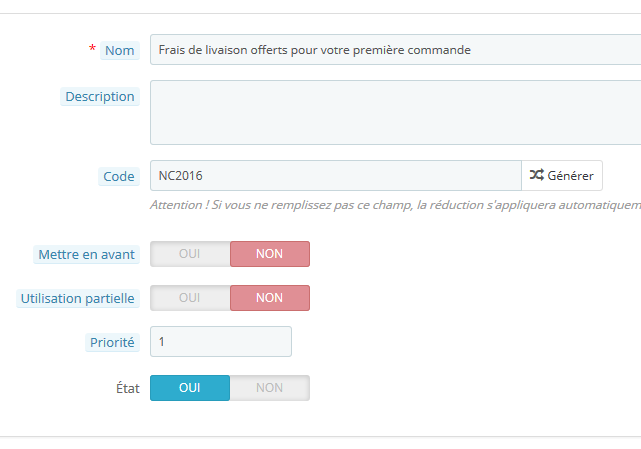Click the Nom label tooltip
641x449 pixels.
point(120,50)
